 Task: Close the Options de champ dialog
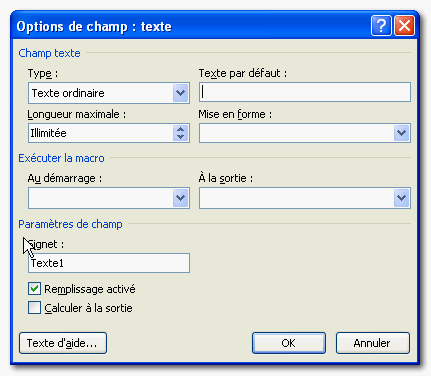coord(404,25)
